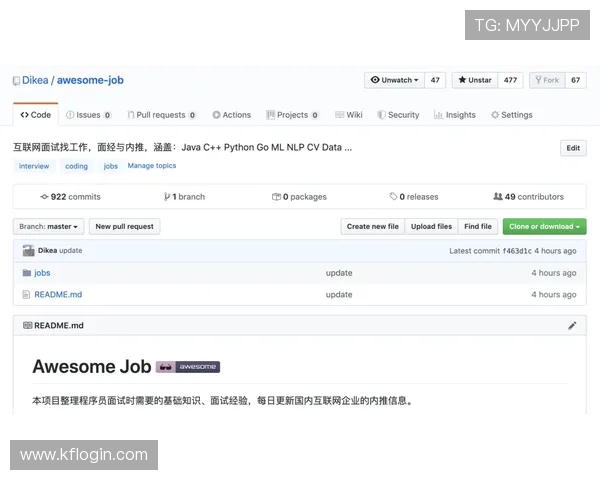Click the README.md file icon

click(x=26, y=295)
